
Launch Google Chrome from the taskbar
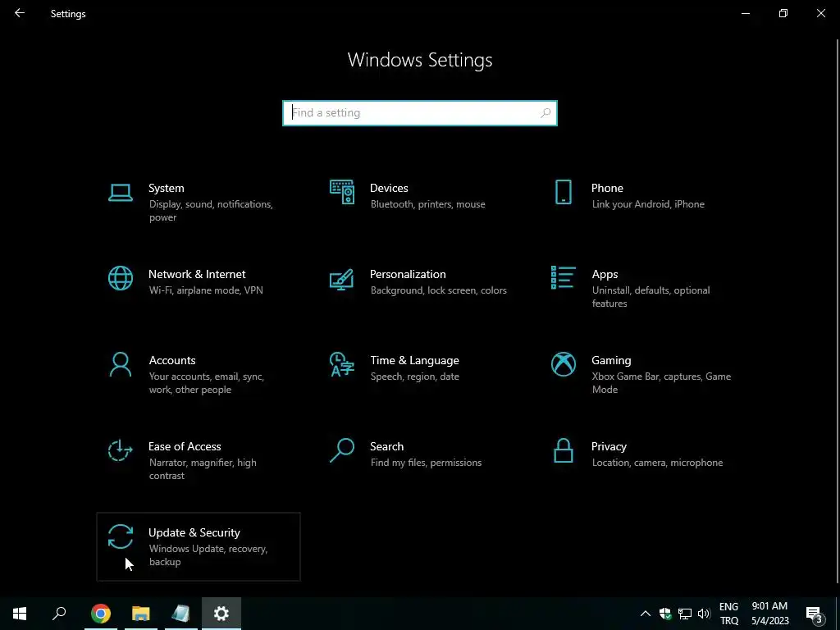tap(100, 614)
